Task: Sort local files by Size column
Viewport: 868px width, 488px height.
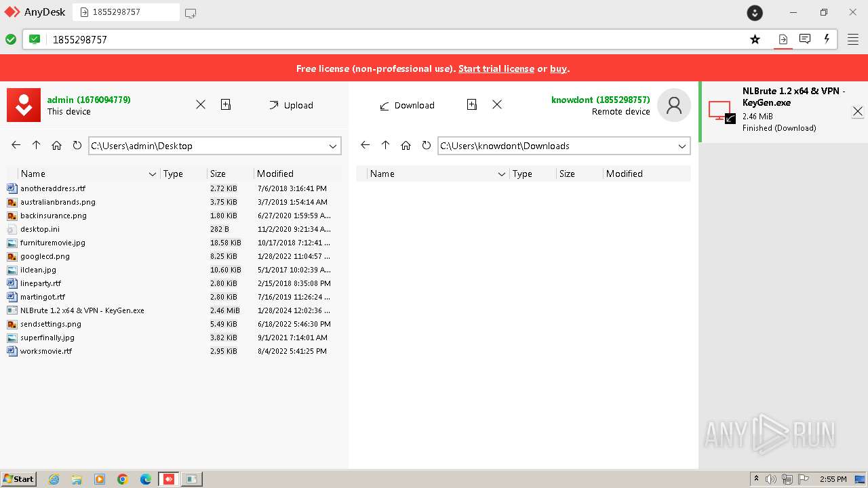Action: click(230, 174)
